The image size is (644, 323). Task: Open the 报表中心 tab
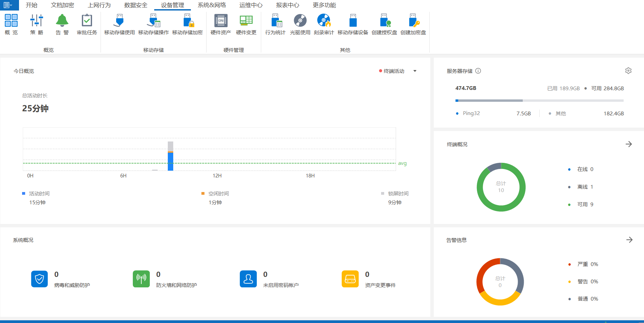(x=287, y=5)
